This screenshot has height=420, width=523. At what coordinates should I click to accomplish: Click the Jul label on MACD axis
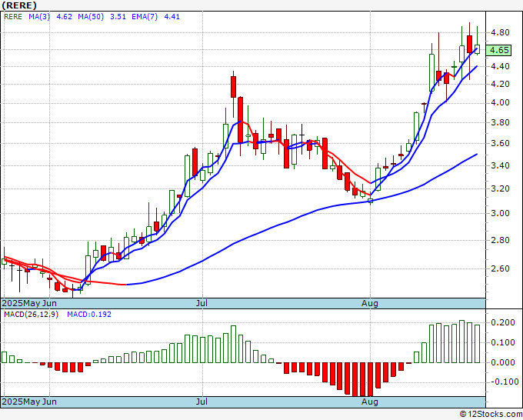tap(202, 402)
